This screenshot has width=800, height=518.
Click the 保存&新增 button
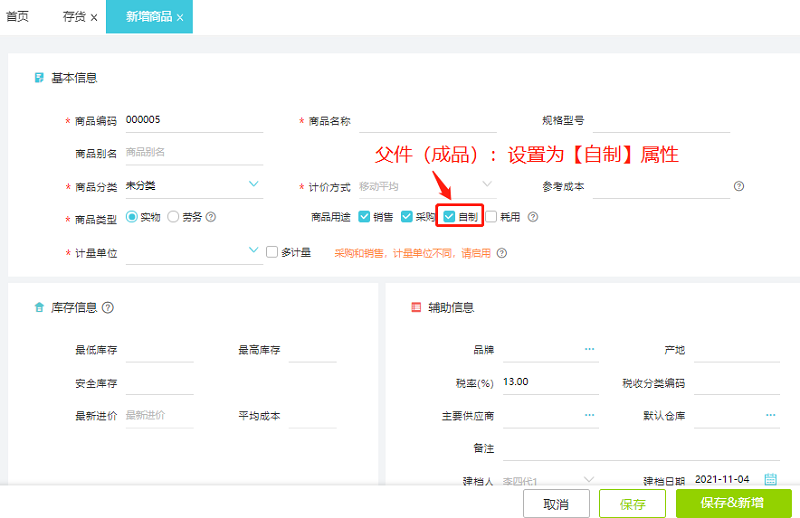(734, 503)
